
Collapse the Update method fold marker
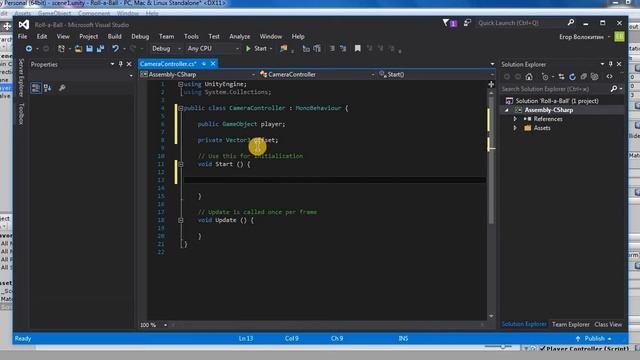180,220
